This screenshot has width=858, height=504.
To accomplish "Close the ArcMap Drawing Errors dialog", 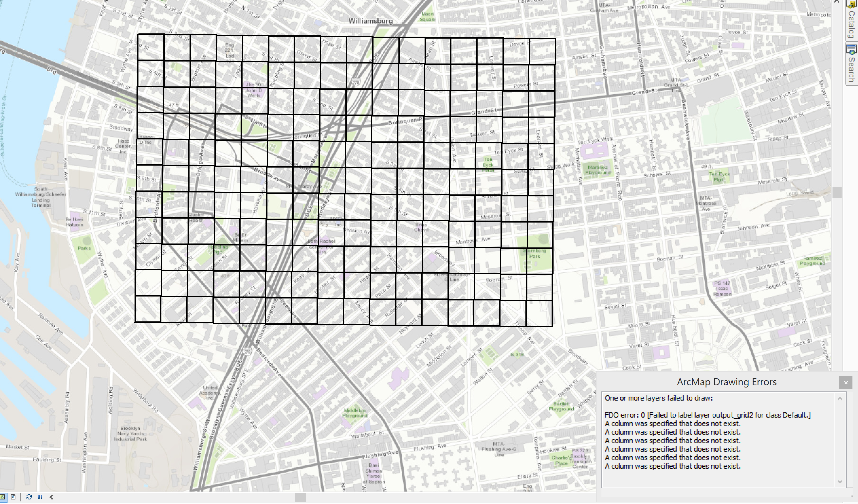I will click(x=846, y=383).
